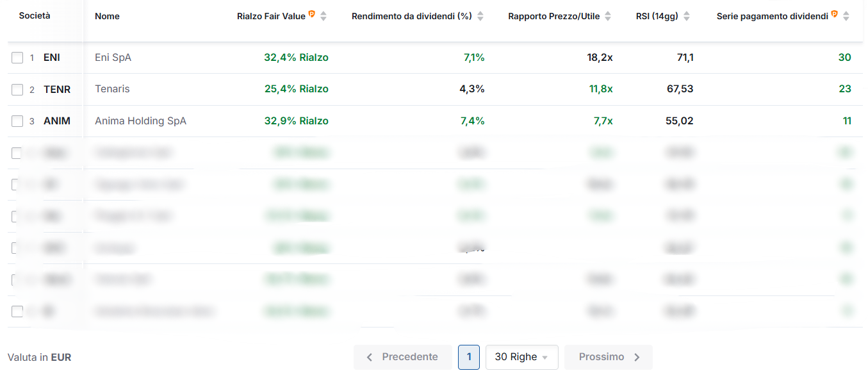868x373 pixels.
Task: Check the ENI row checkbox
Action: click(x=17, y=58)
